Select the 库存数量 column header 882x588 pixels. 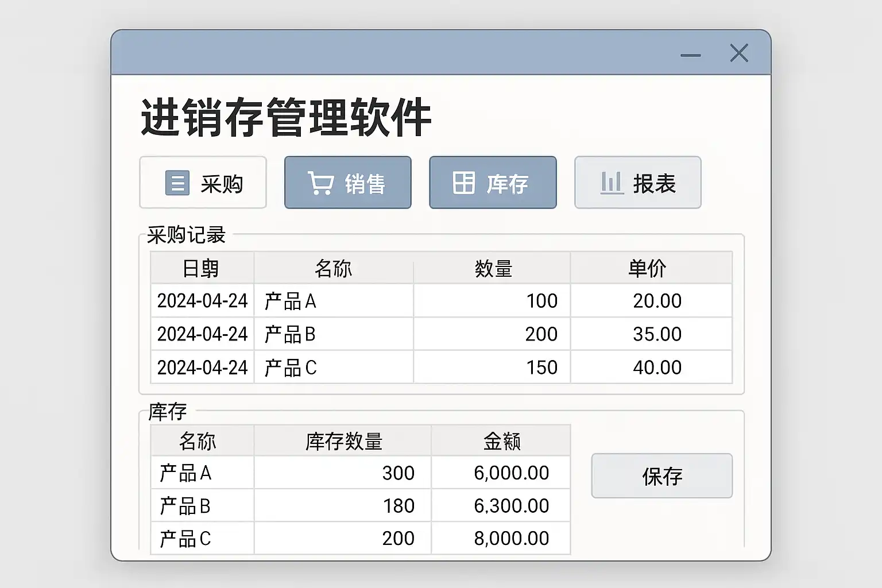(343, 441)
